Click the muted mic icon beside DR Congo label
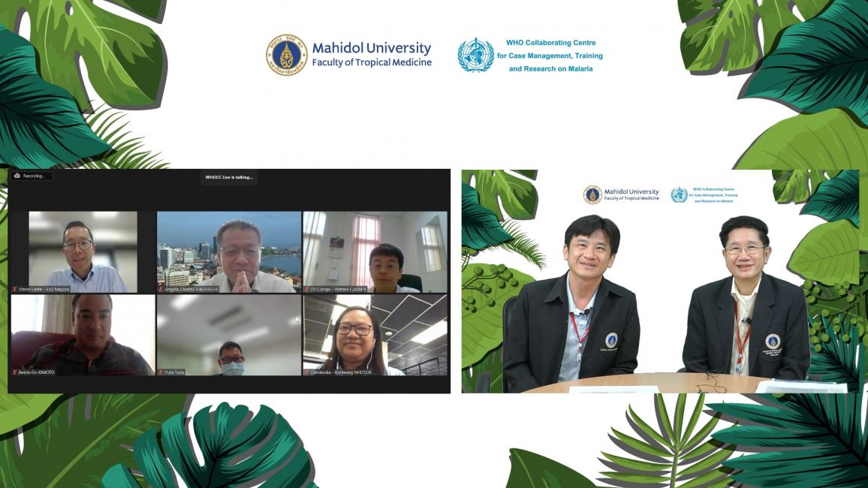 [x=306, y=289]
